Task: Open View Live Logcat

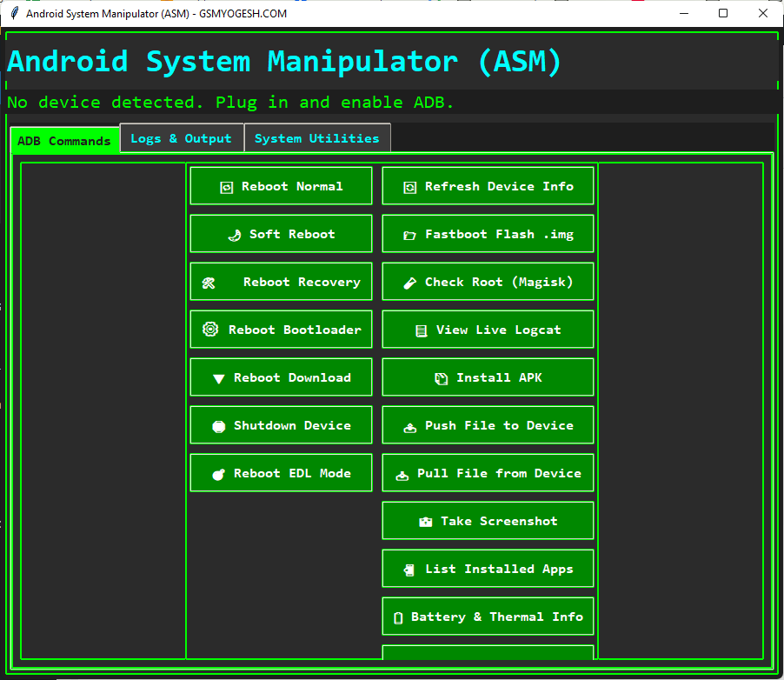Action: 487,329
